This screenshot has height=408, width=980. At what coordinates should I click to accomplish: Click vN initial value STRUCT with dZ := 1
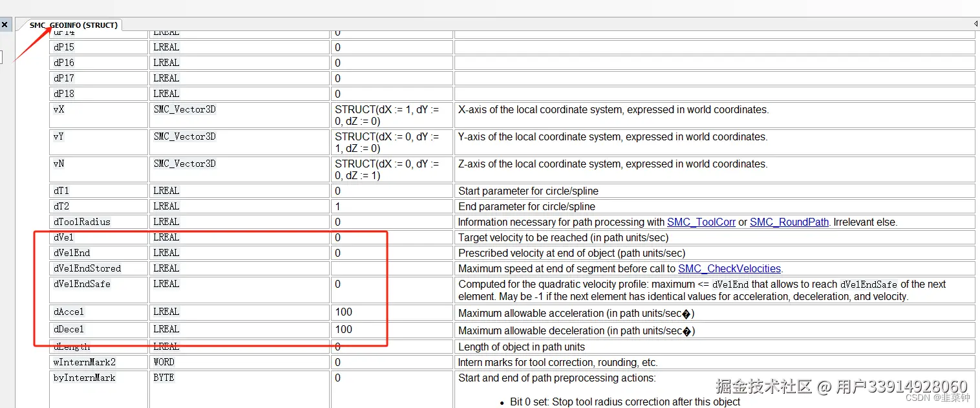tap(387, 169)
